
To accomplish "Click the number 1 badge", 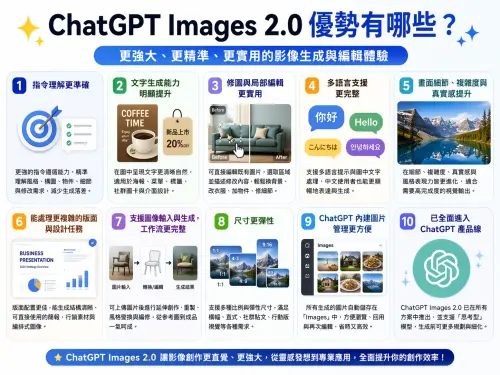I will pos(19,86).
